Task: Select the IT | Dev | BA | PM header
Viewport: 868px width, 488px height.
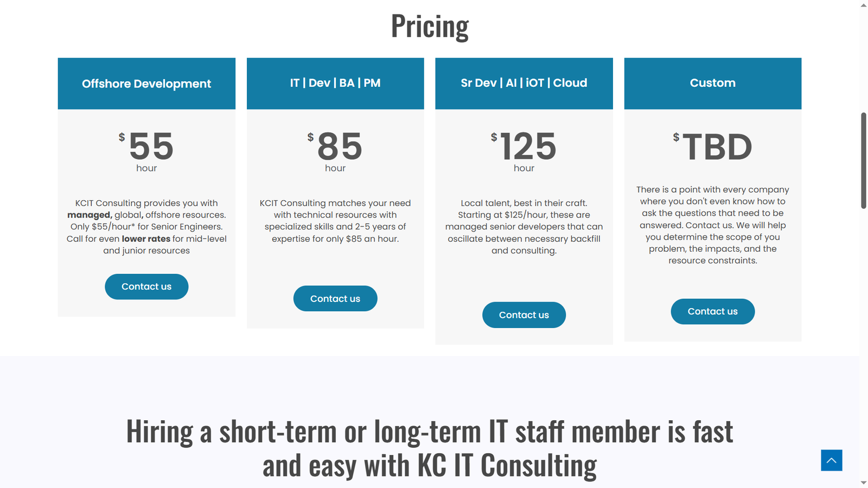Action: pos(335,84)
